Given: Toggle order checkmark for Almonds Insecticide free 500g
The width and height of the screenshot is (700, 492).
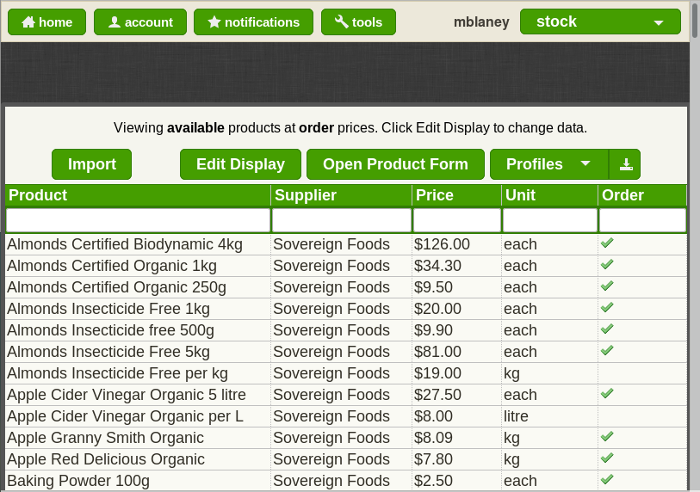Looking at the screenshot, I should [607, 329].
